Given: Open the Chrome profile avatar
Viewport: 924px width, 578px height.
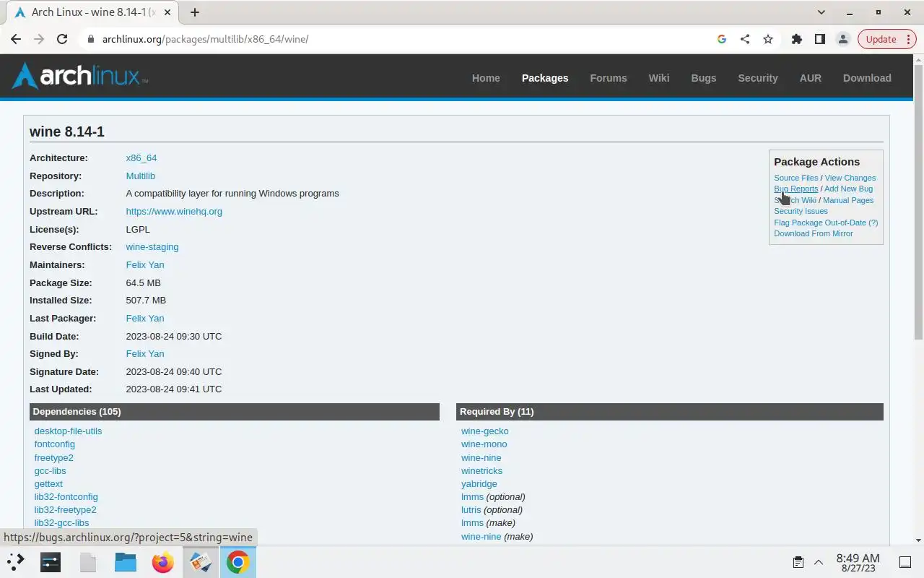Looking at the screenshot, I should coord(842,39).
